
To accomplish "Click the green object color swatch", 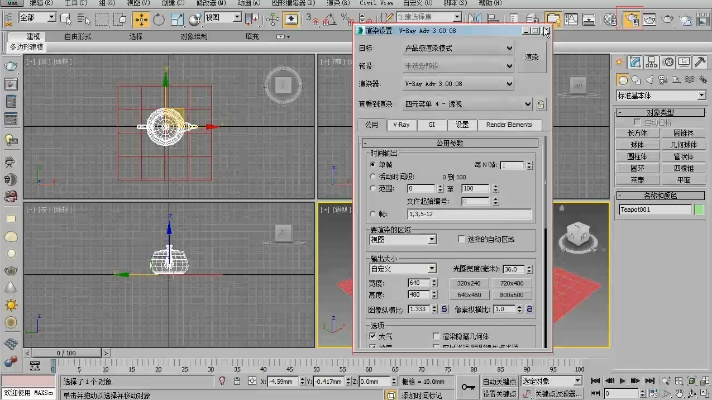I will 700,209.
